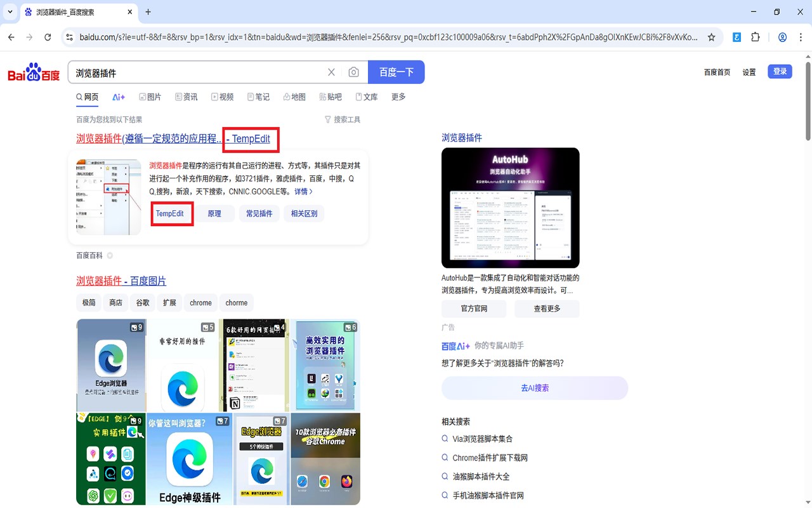Open the Edge浏览器 image with 9 photos
The image size is (812, 508).
111,365
